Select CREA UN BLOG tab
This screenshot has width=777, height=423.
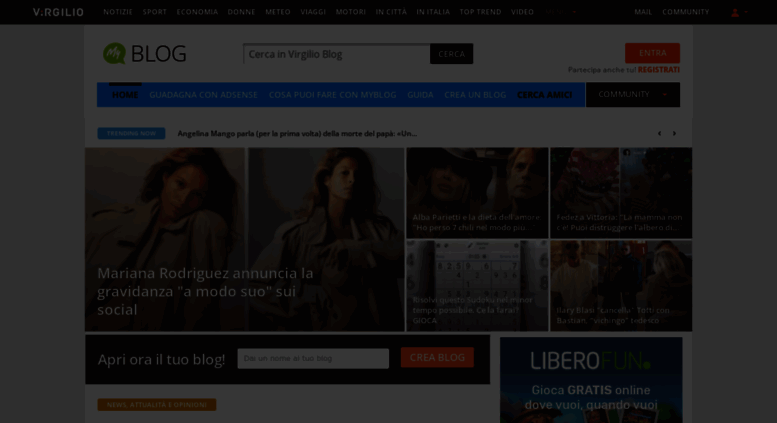tap(475, 95)
